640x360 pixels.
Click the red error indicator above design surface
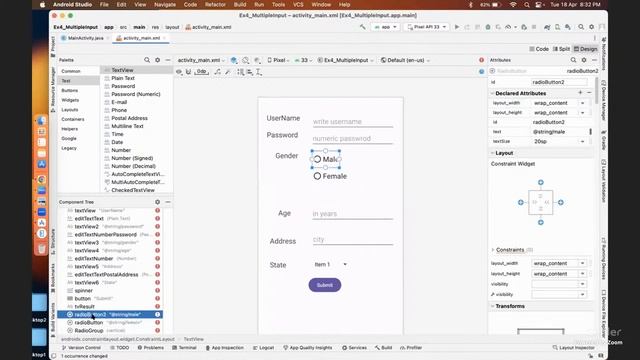coord(482,60)
